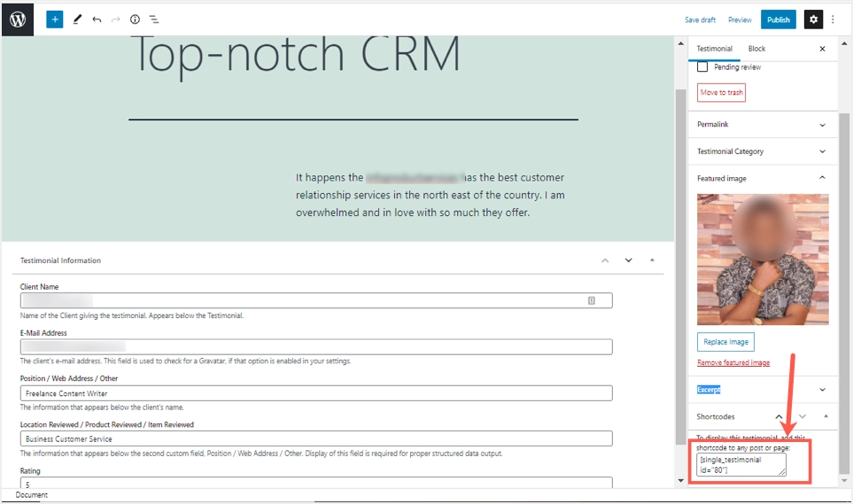Click the Document breadcrumb in footer
Screen dimensions: 853x504
(32, 495)
